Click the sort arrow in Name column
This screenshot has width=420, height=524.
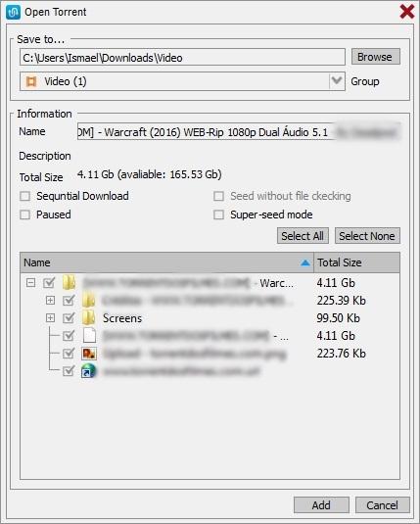[x=305, y=263]
